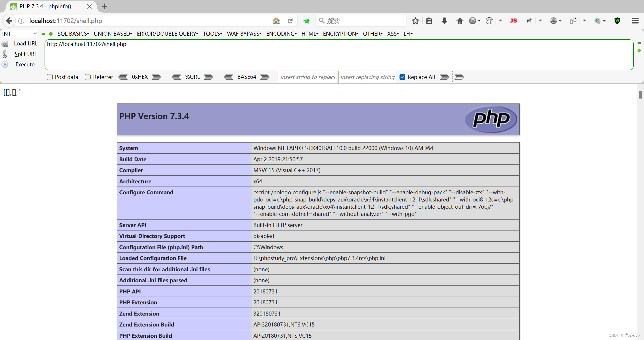Open a new tab with plus button
Image resolution: width=644 pixels, height=340 pixels.
pos(105,6)
